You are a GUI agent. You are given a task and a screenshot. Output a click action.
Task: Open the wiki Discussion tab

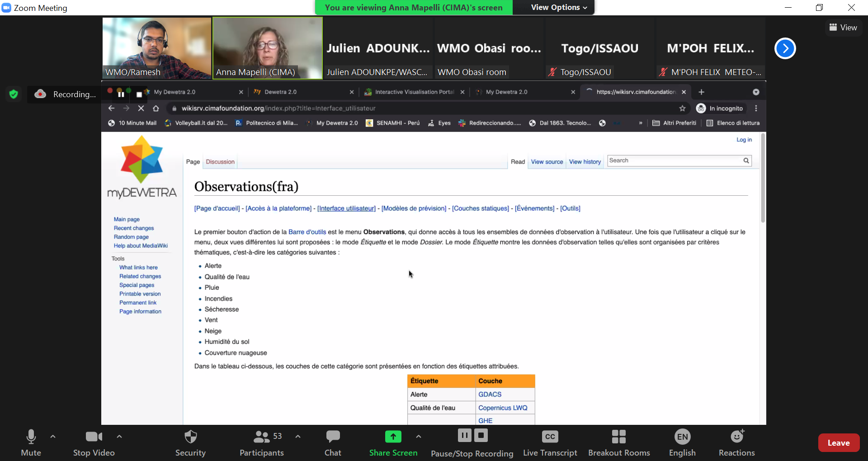(x=220, y=162)
